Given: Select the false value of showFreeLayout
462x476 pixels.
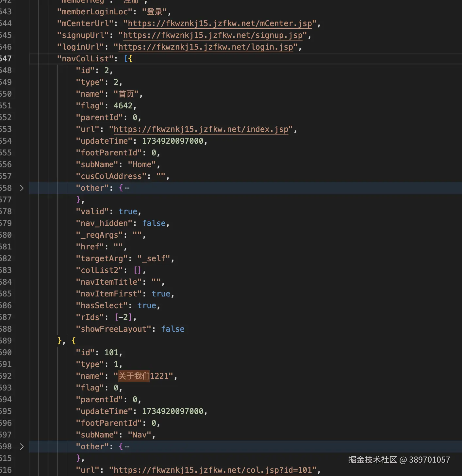Looking at the screenshot, I should 173,329.
